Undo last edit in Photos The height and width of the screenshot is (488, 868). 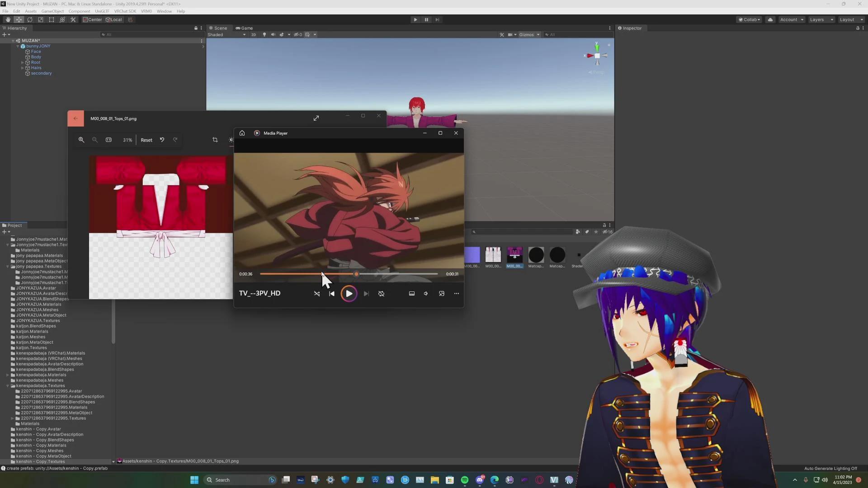coord(162,140)
